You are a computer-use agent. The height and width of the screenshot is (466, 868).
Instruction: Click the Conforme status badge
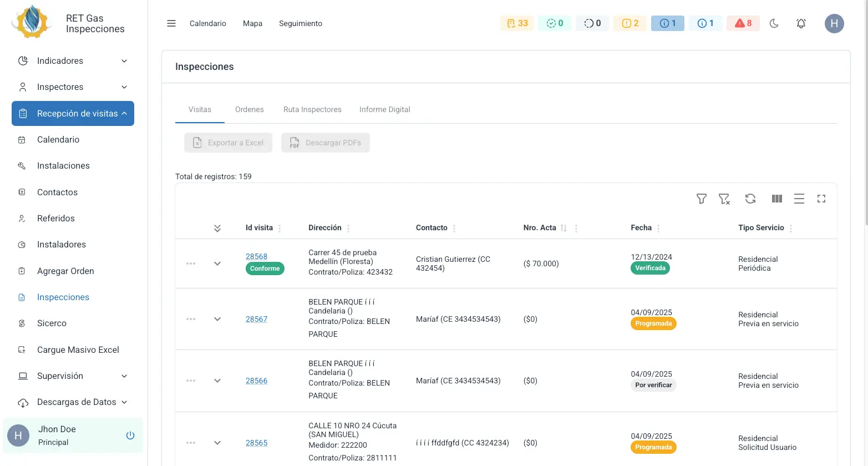coord(265,269)
